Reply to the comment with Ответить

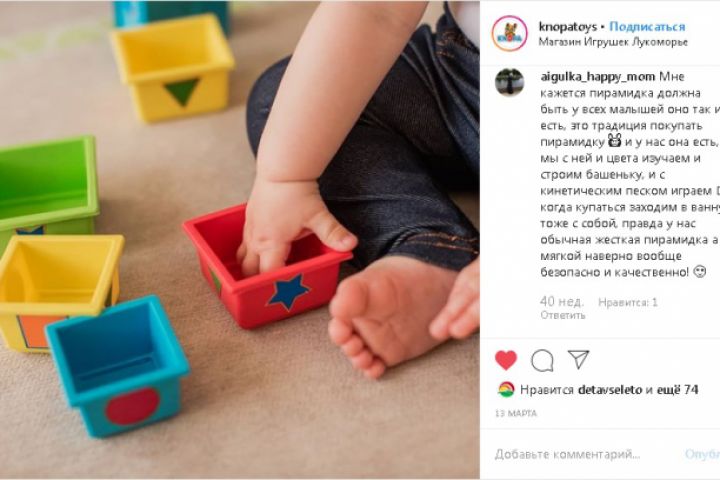562,315
